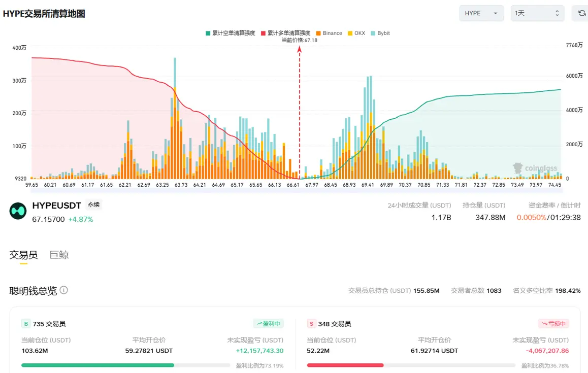Click long average entry 59.27821 USDT
This screenshot has width=588, height=373.
point(149,351)
